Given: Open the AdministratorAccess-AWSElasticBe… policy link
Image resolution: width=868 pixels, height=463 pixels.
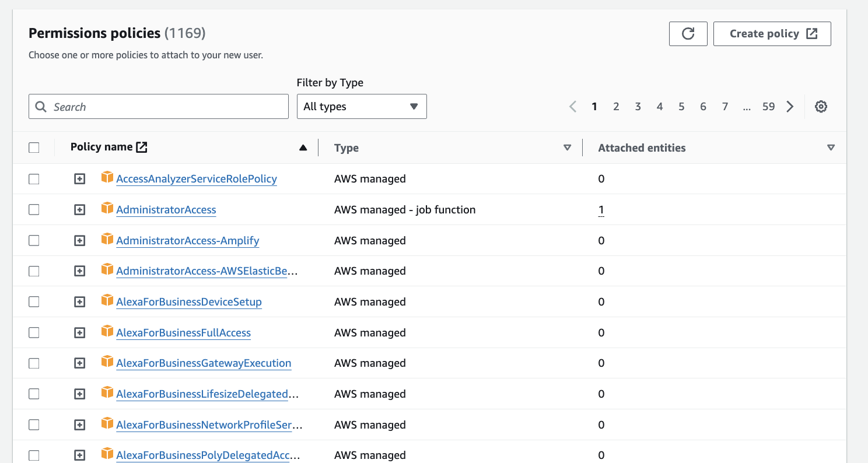Looking at the screenshot, I should click(207, 271).
